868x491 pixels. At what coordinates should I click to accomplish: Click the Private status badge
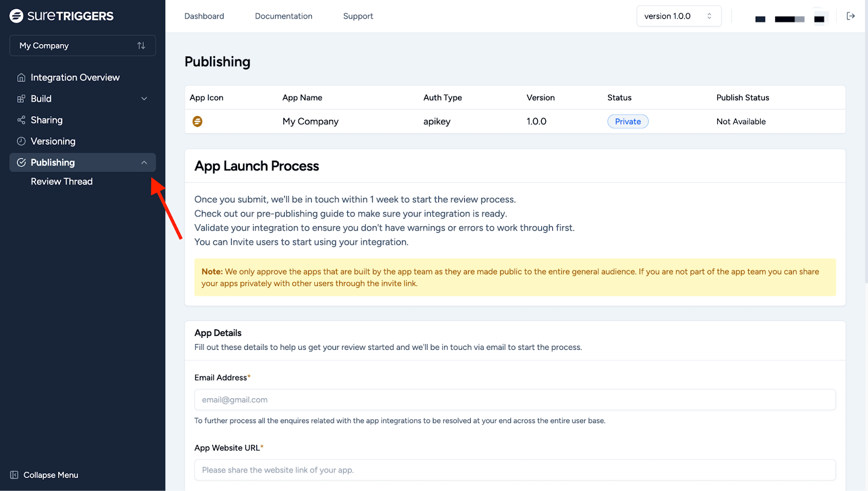[x=628, y=122]
